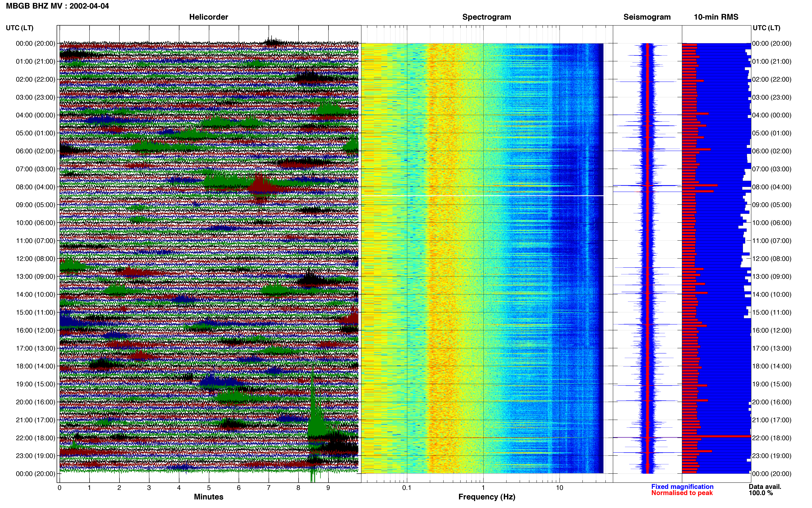Viewport: 812px width, 508px height.
Task: Select Helicorder time label '02:00 (22:00)'
Action: (x=36, y=79)
